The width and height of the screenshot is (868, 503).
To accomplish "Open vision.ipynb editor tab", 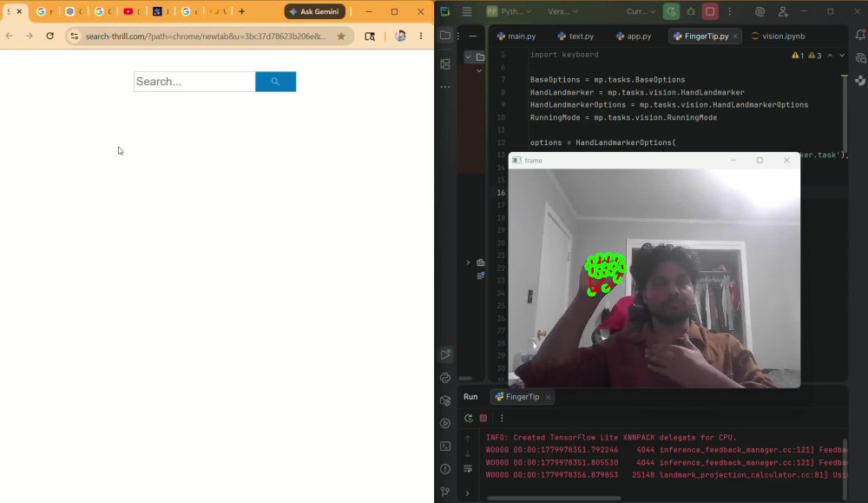I will [778, 36].
